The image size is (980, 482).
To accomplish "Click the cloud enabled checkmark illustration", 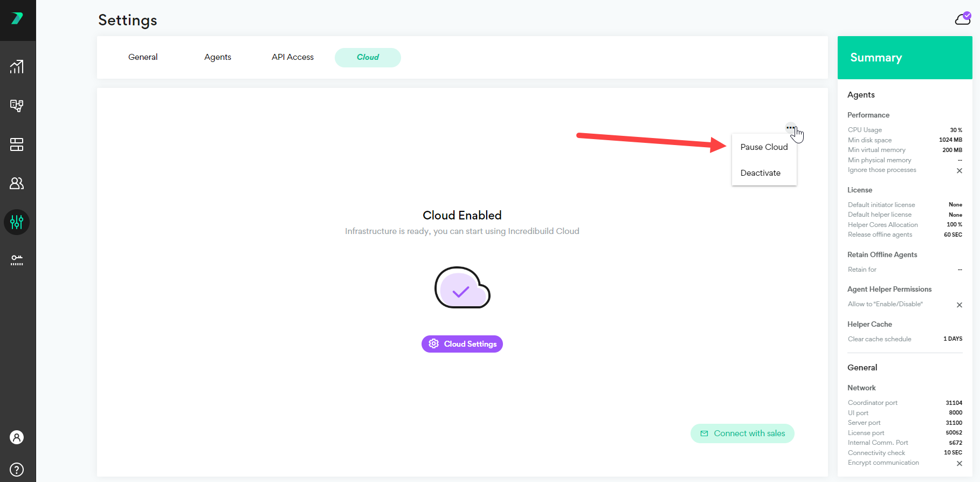I will pyautogui.click(x=463, y=287).
